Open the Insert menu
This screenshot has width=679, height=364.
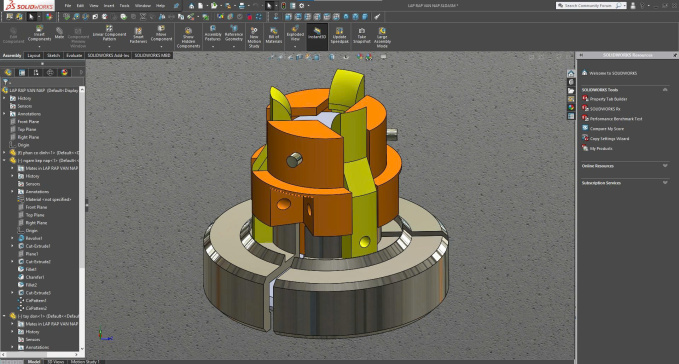[109, 6]
